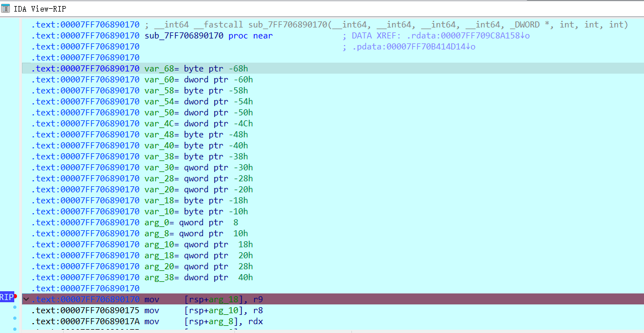Select the var_30 qword ptr definition
Screen dimensions: 644x333
(x=198, y=168)
